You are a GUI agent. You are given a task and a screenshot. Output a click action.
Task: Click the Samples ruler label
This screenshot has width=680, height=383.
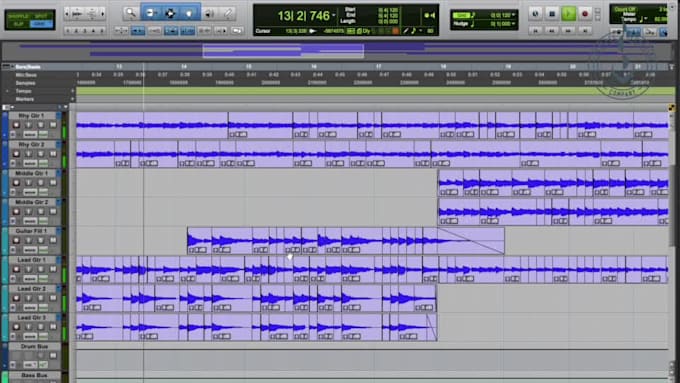coord(26,83)
